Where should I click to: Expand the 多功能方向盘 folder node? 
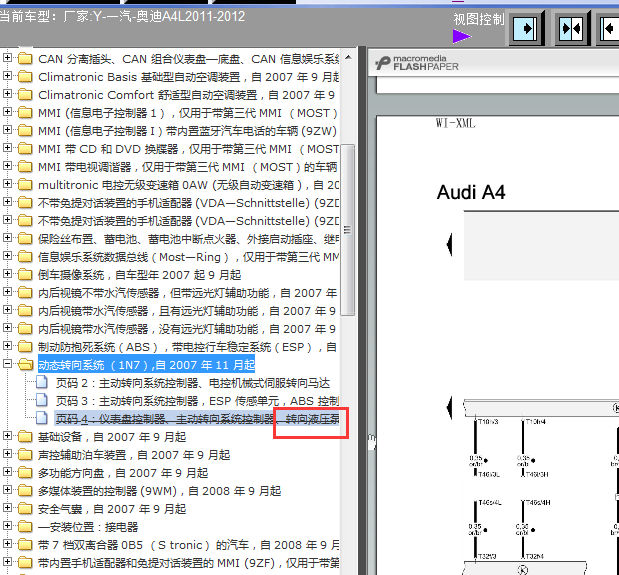[x=7, y=472]
